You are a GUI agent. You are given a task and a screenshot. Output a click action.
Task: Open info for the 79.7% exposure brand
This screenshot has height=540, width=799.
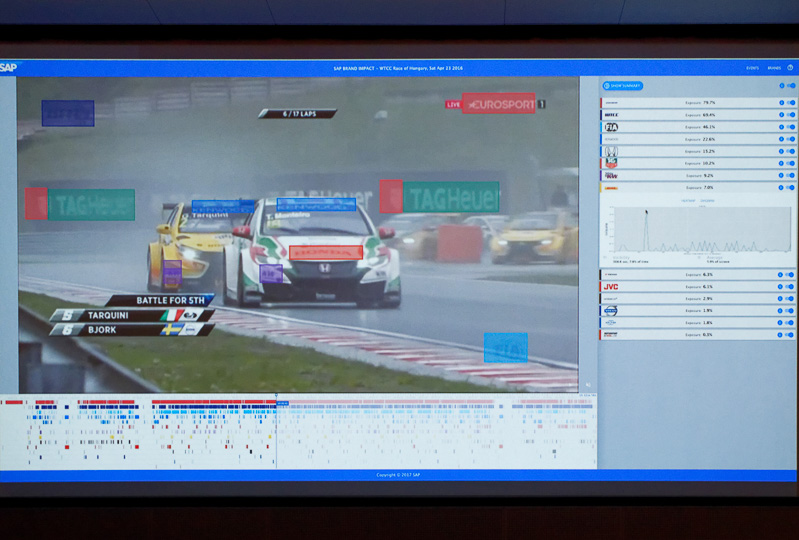pos(781,102)
